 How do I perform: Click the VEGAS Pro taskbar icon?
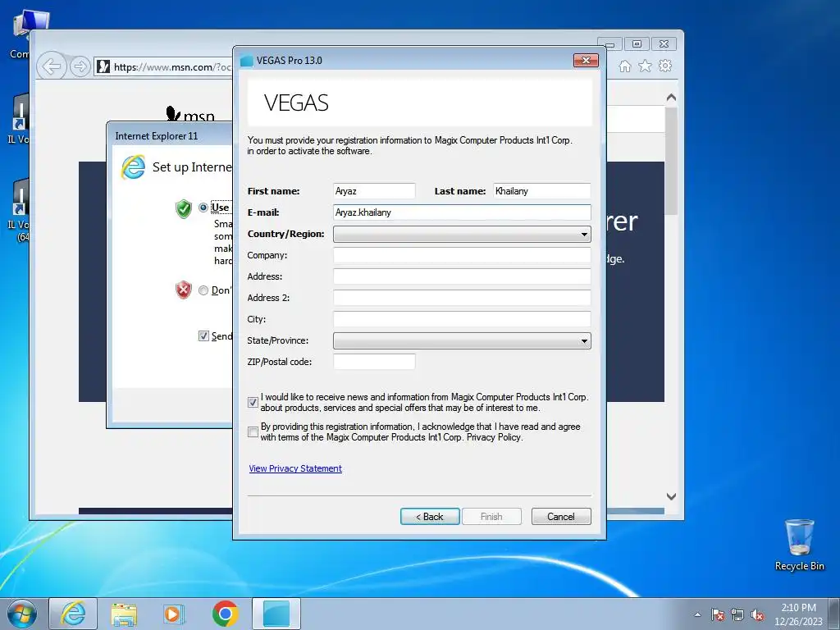click(x=276, y=614)
